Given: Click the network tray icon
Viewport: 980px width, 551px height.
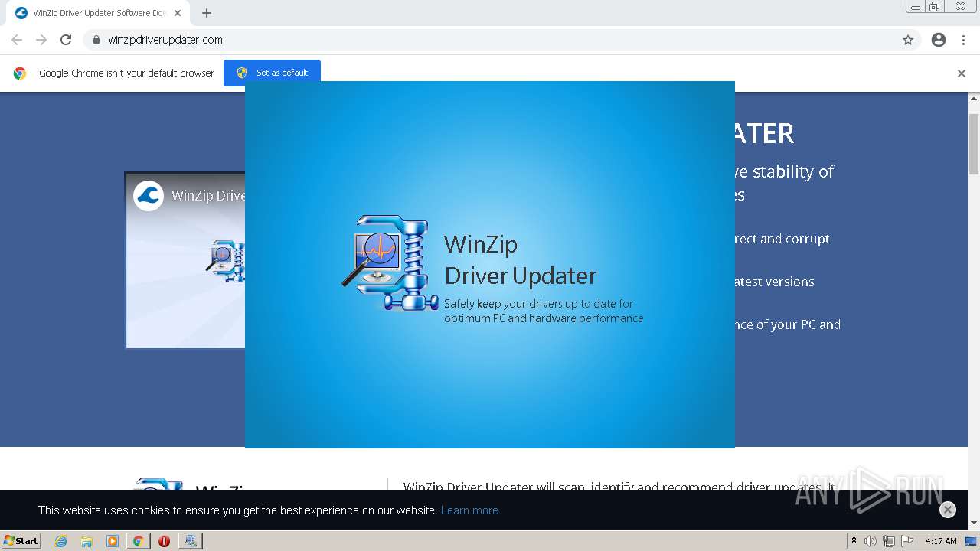Looking at the screenshot, I should coord(889,541).
